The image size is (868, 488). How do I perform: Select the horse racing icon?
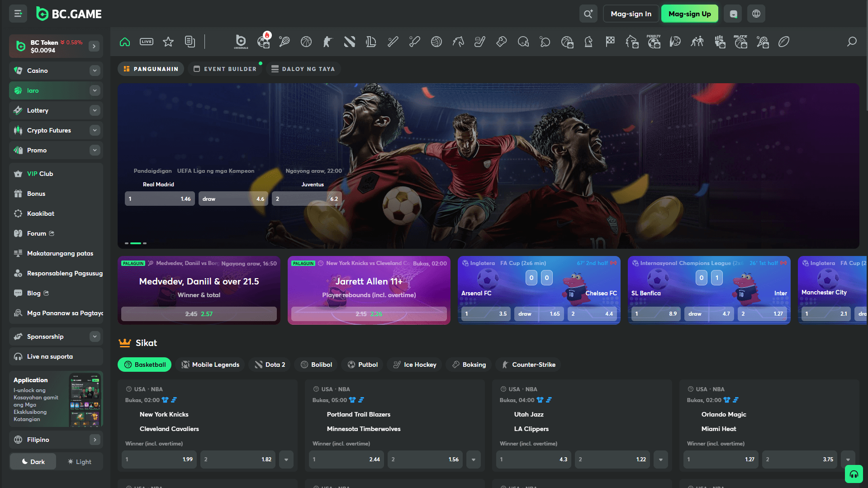(458, 42)
